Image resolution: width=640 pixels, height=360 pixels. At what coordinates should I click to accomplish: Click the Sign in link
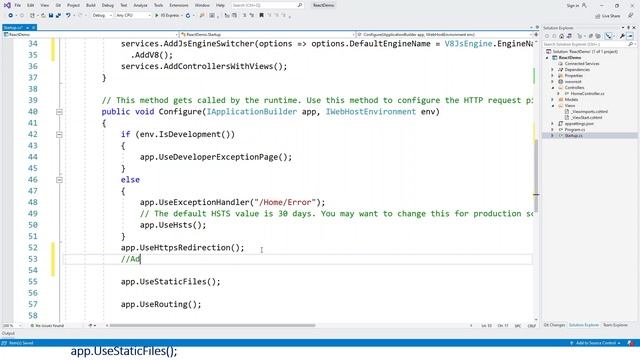(573, 5)
